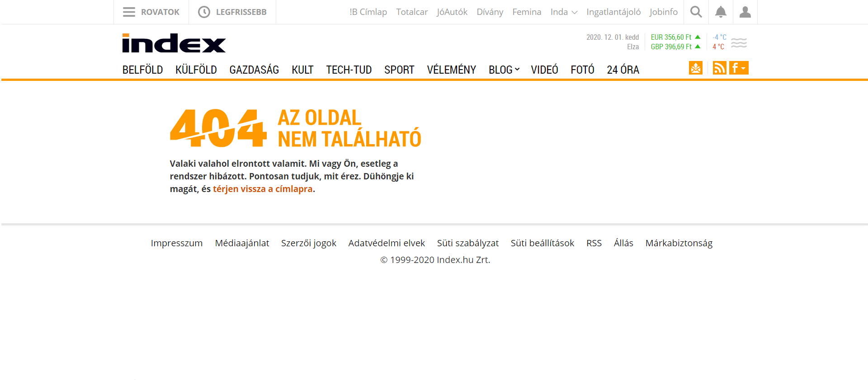Click the newsletter envelope icon
Viewport: 868px width, 380px height.
[696, 68]
